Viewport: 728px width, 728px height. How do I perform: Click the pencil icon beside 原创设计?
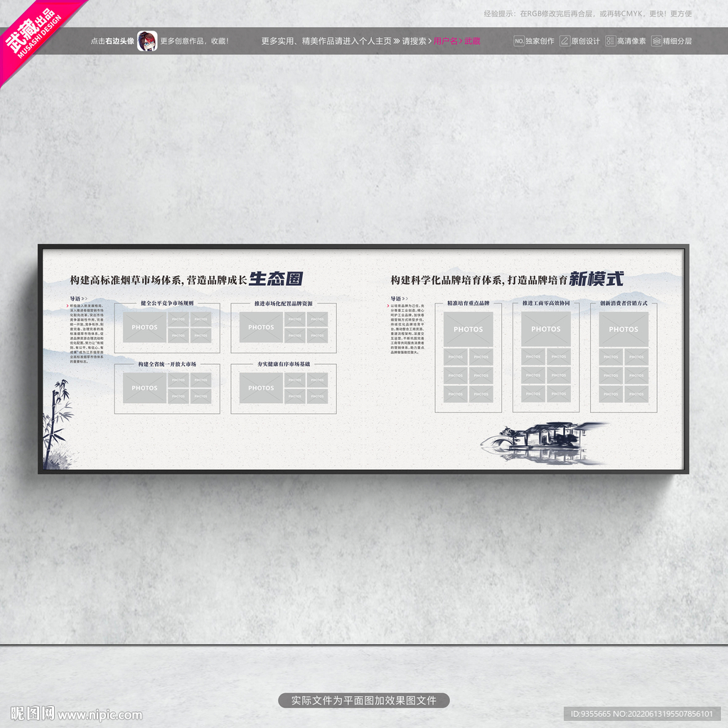(x=564, y=41)
